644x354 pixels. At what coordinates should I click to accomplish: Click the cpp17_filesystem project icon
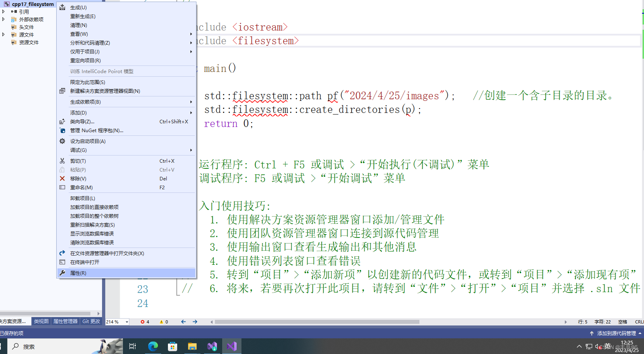7,4
